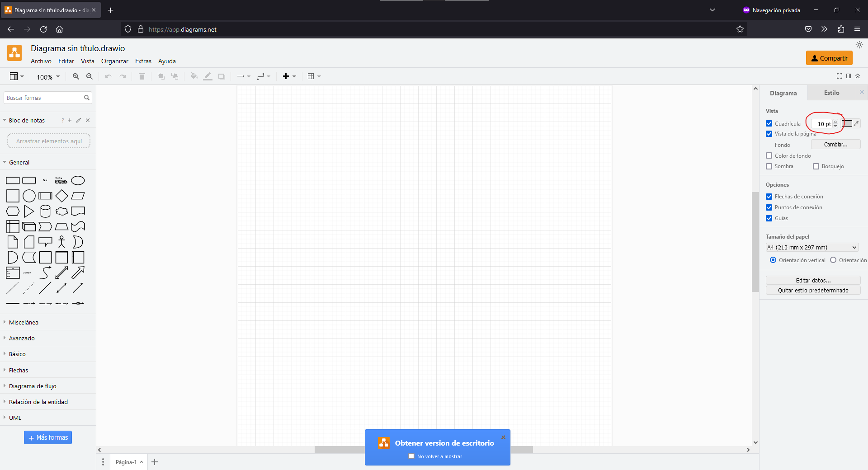868x470 pixels.
Task: Expand the Flechas shape category
Action: 48,370
